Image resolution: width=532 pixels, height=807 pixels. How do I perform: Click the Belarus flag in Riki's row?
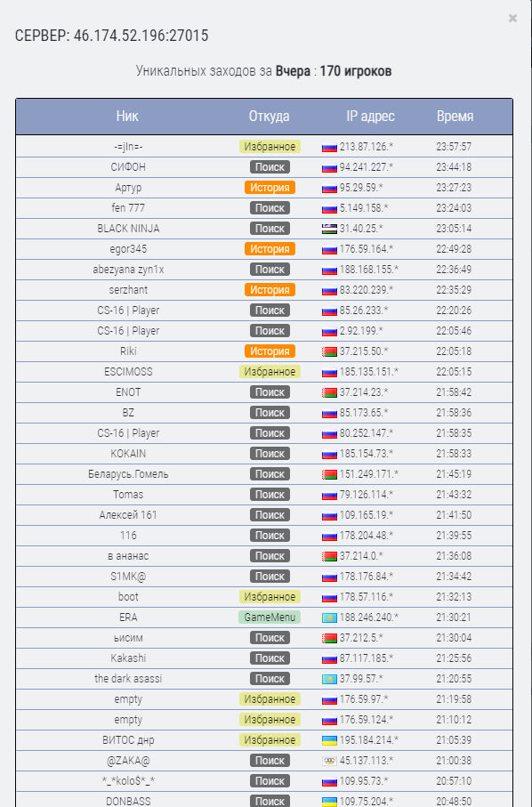329,352
